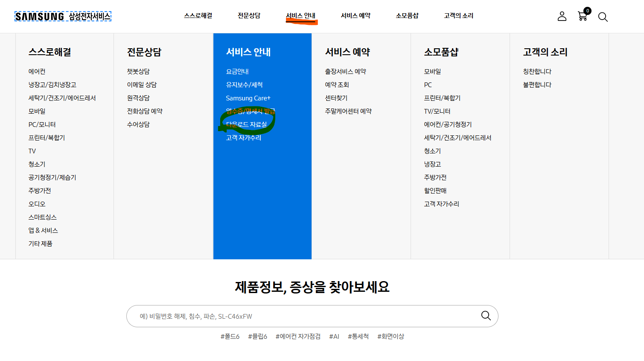This screenshot has width=644, height=361.
Task: Click the SAMSUNG 삼성전자서비스 logo
Action: [62, 16]
